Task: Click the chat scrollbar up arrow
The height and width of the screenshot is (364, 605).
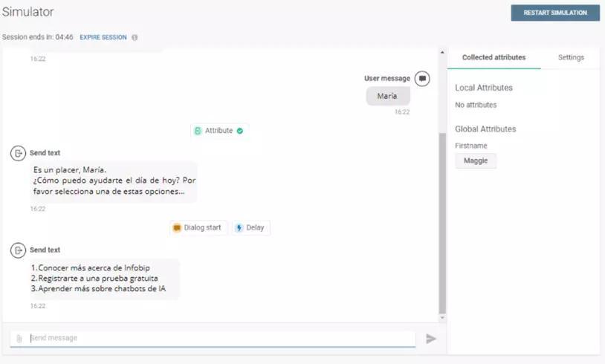Action: [442, 52]
